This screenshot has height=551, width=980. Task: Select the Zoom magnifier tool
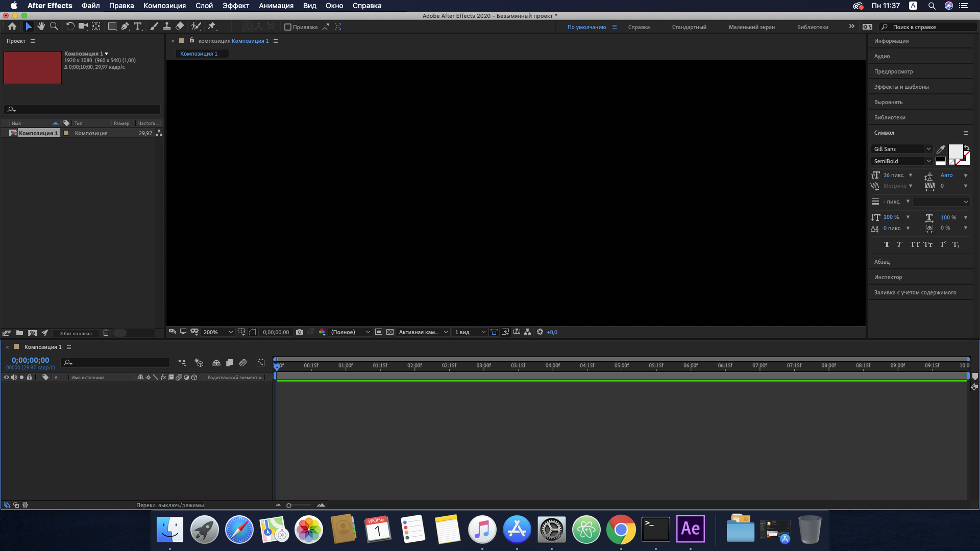[x=54, y=27]
